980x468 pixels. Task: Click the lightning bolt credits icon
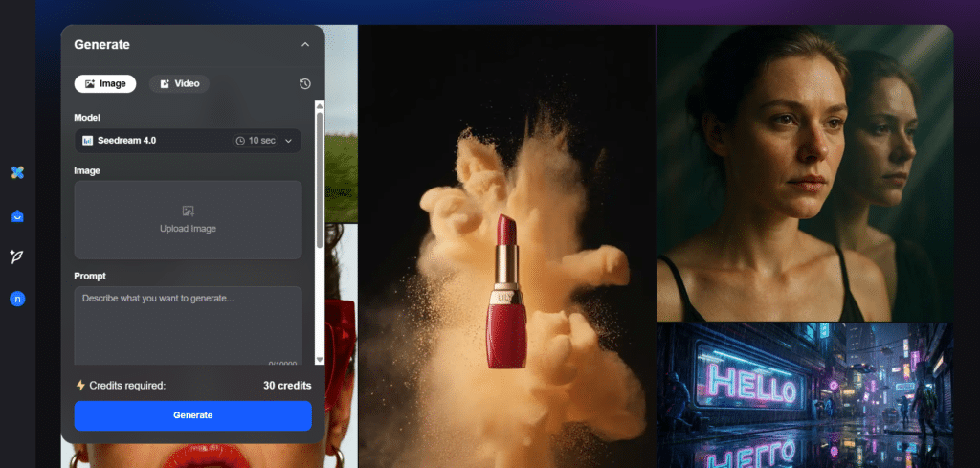click(x=80, y=386)
